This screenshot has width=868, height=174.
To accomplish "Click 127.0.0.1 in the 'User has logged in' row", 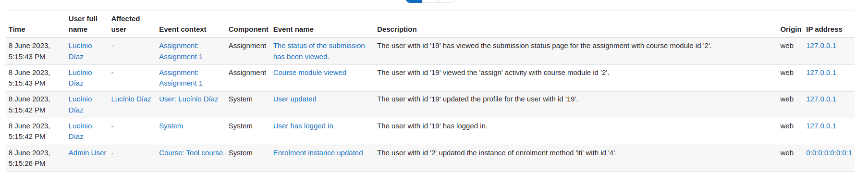I will tap(821, 126).
